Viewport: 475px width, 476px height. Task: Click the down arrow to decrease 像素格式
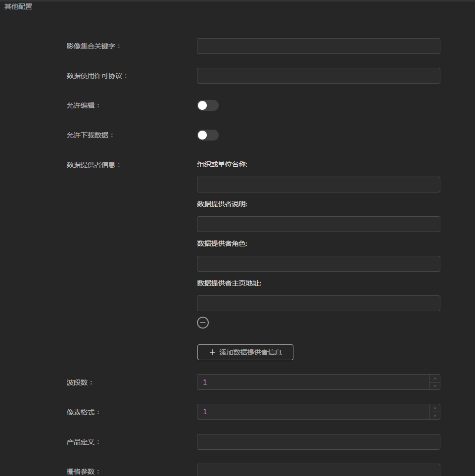point(434,415)
